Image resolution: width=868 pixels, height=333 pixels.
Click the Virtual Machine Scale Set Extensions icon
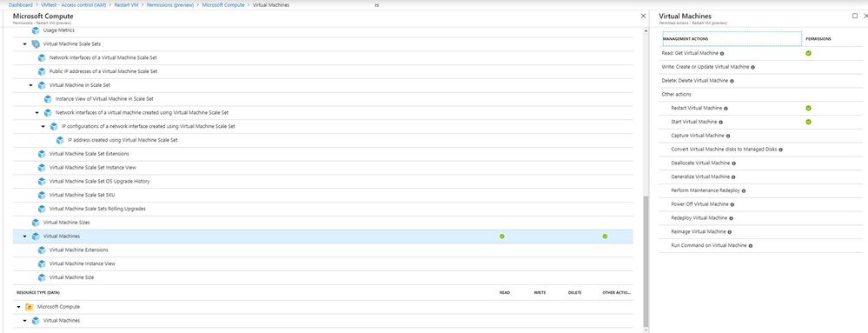pyautogui.click(x=42, y=154)
